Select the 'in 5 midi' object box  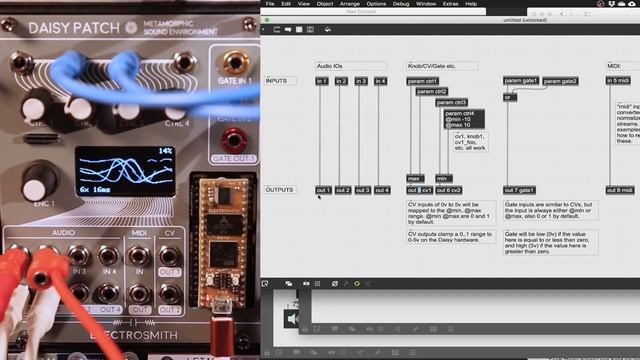click(618, 81)
